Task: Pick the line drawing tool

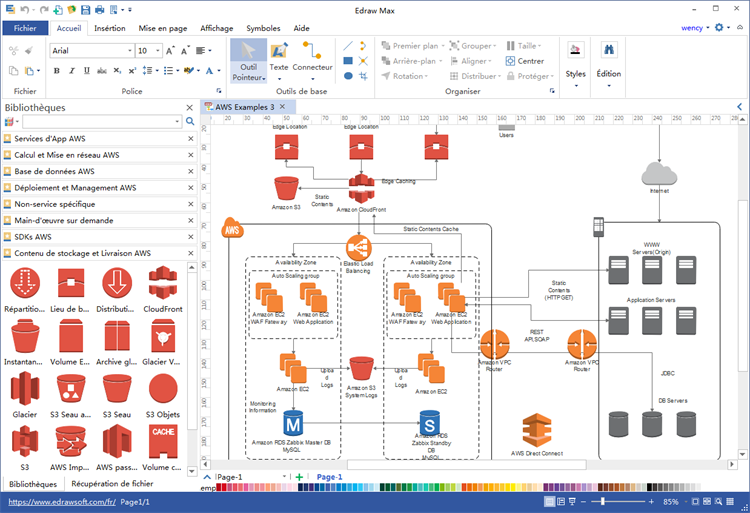Action: [x=348, y=46]
